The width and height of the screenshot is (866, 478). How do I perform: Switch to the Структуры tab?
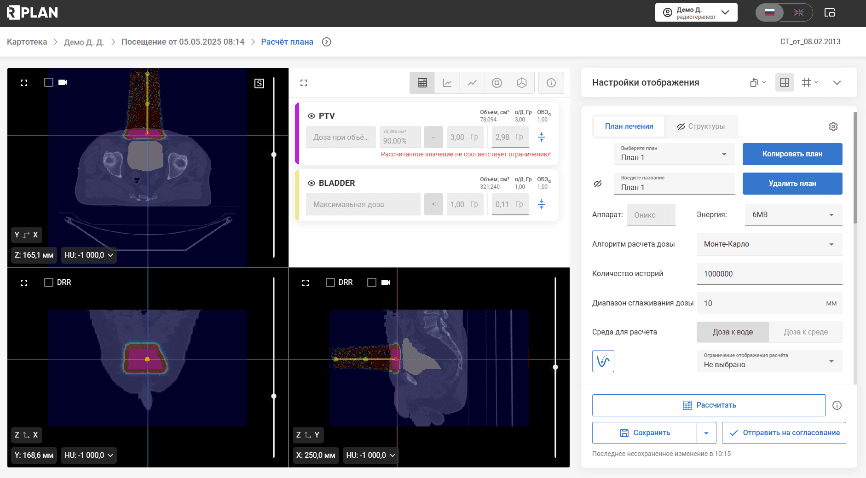pos(701,127)
